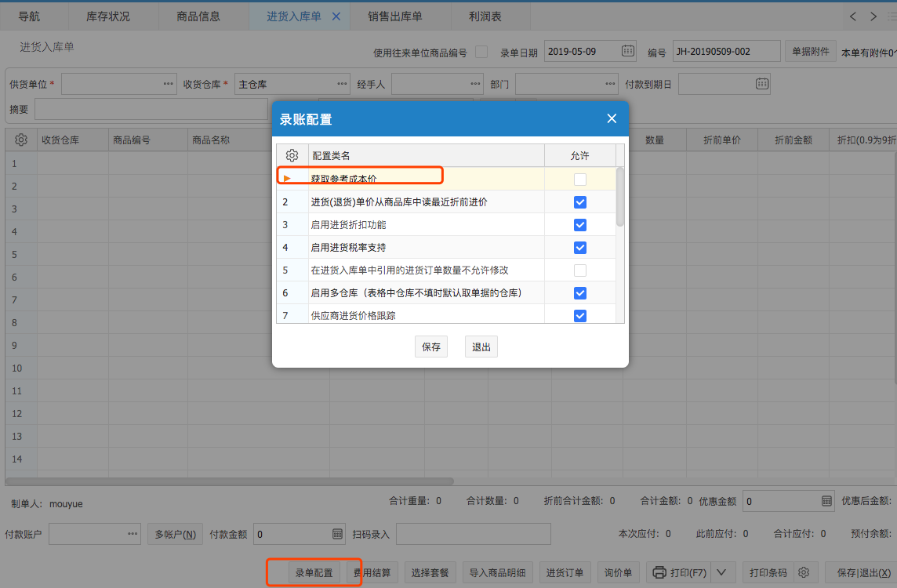Click the 保存 button in the dialog

pos(430,347)
